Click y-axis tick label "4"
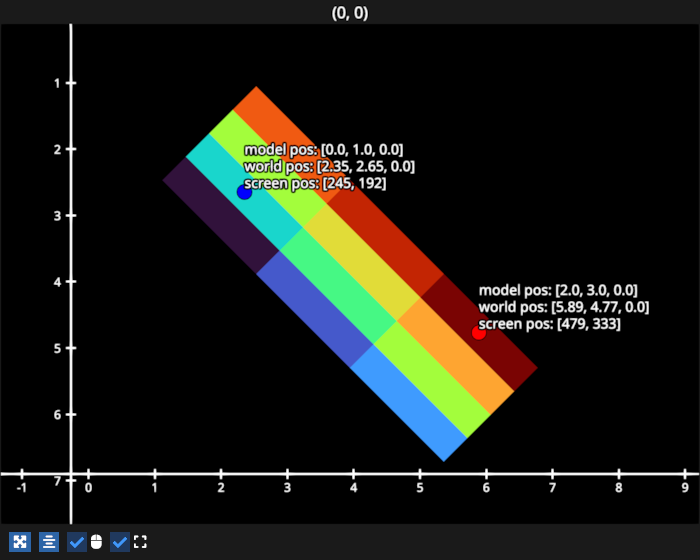This screenshot has height=560, width=700. [x=58, y=282]
